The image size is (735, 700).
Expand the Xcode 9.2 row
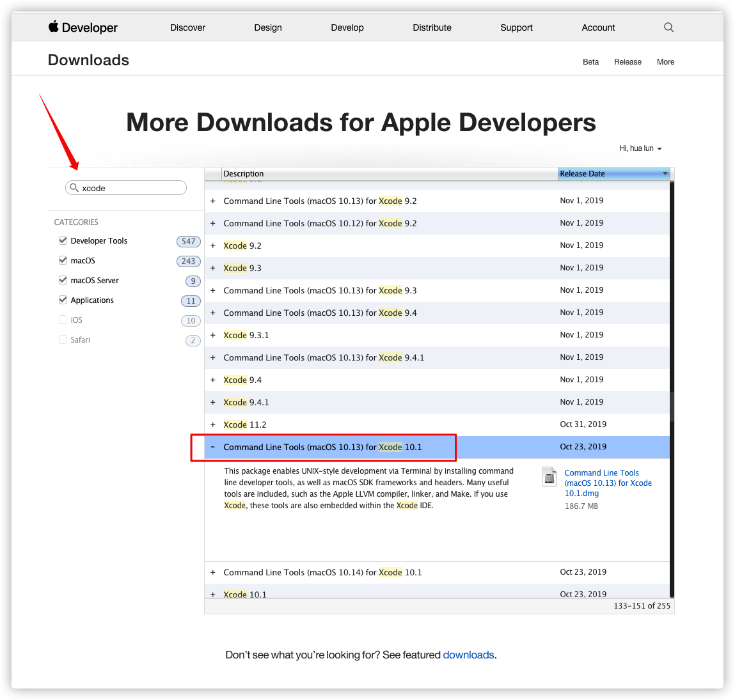coord(213,245)
